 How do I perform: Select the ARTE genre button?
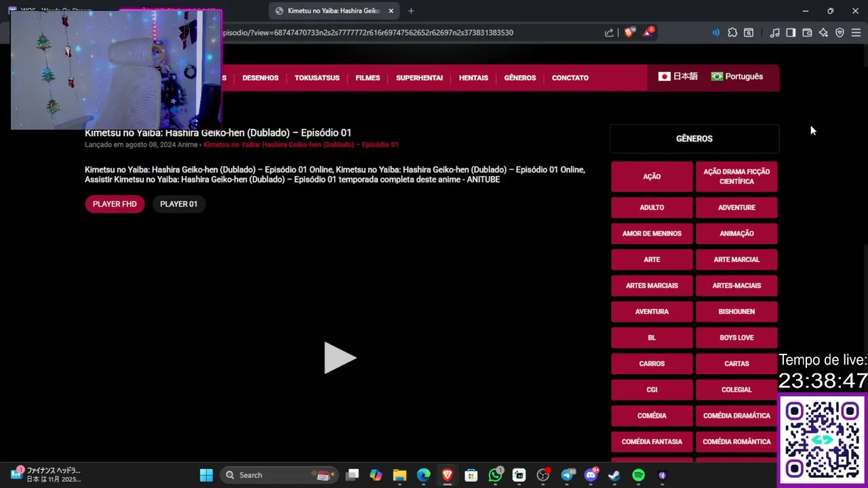652,260
